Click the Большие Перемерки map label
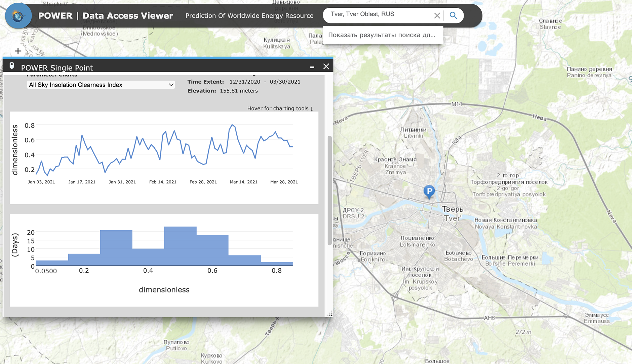Image resolution: width=632 pixels, height=364 pixels. click(510, 261)
